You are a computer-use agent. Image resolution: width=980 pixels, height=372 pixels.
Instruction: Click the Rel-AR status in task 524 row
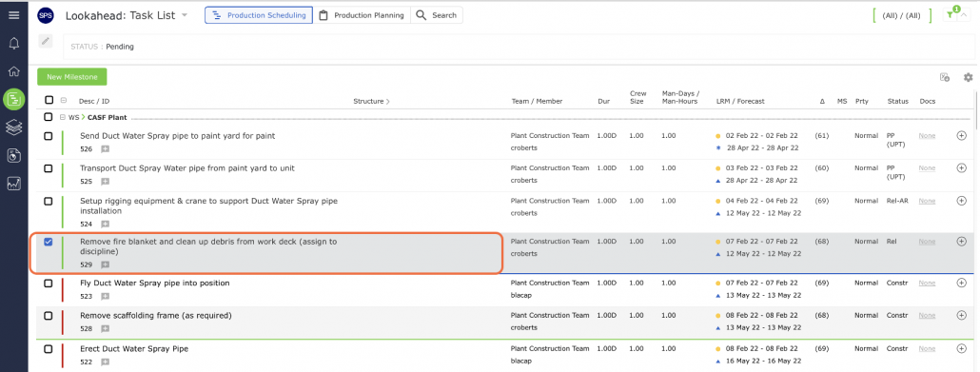click(897, 201)
